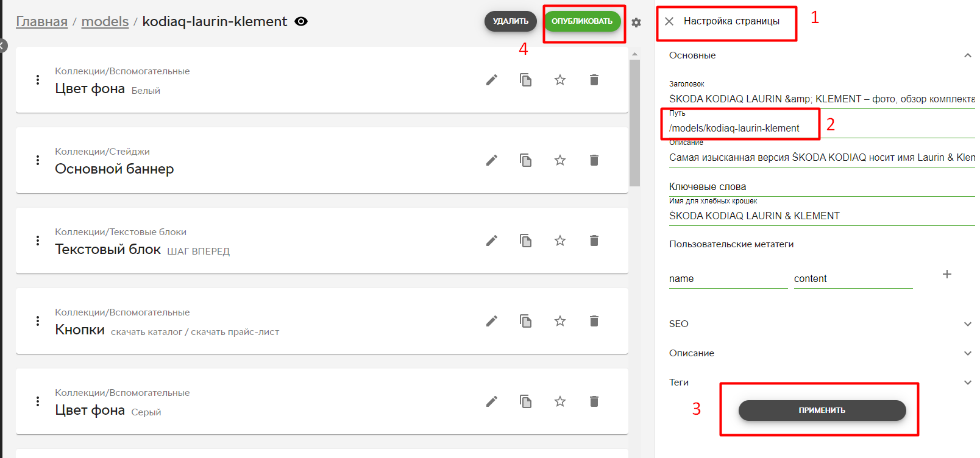This screenshot has width=980, height=458.
Task: Click the Коллекции/Стейджи label
Action: pos(102,152)
